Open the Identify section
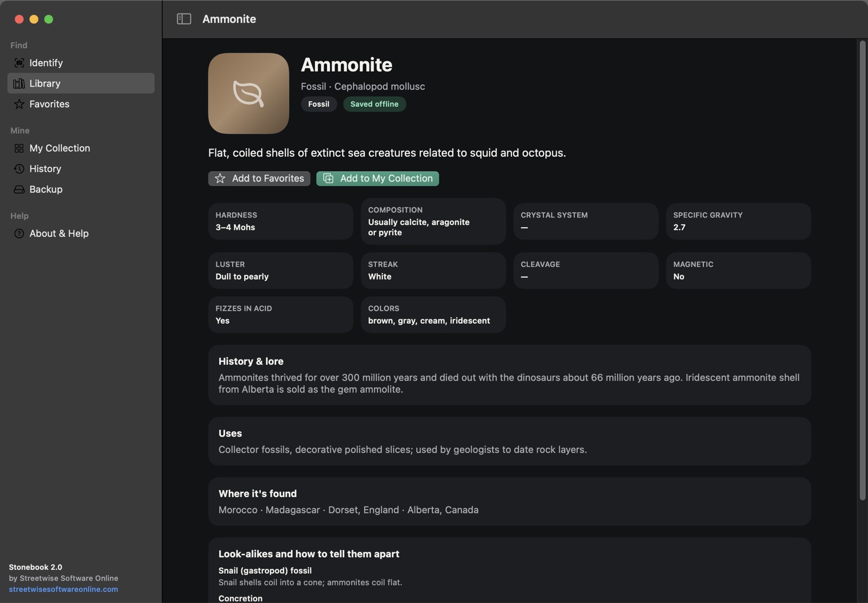Image resolution: width=868 pixels, height=603 pixels. pos(81,63)
